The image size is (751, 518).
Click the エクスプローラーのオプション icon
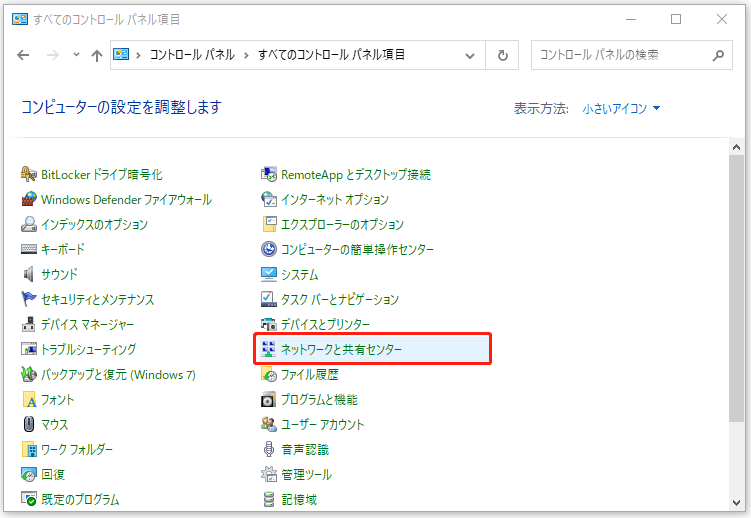(x=269, y=224)
